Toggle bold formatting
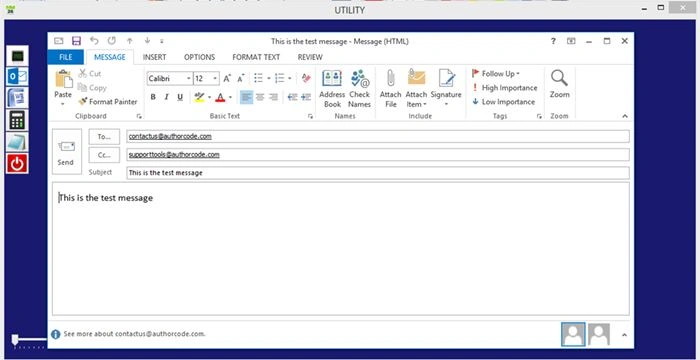 click(x=153, y=97)
